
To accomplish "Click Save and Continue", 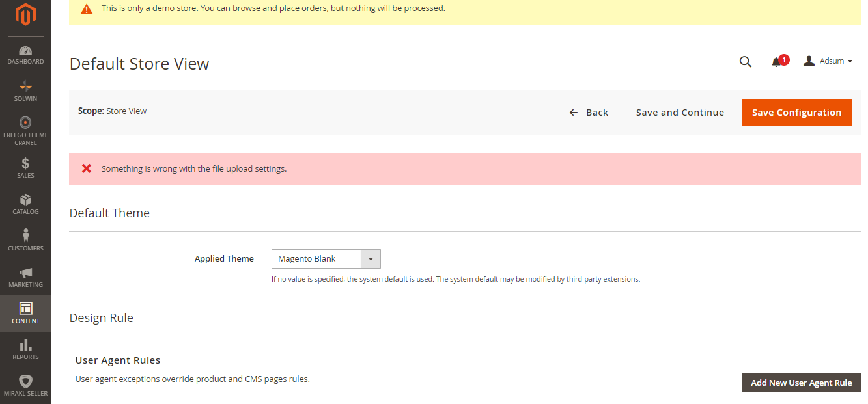I will click(x=680, y=113).
